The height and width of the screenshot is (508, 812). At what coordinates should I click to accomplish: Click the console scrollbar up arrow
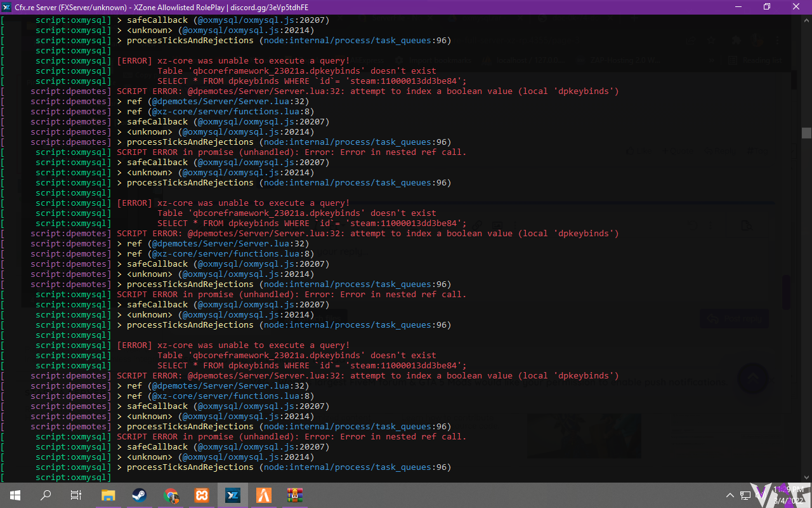806,20
